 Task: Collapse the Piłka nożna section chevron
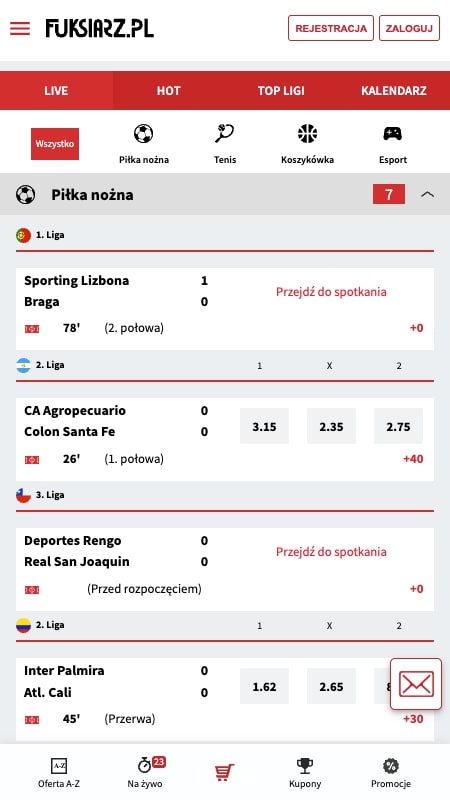click(428, 194)
